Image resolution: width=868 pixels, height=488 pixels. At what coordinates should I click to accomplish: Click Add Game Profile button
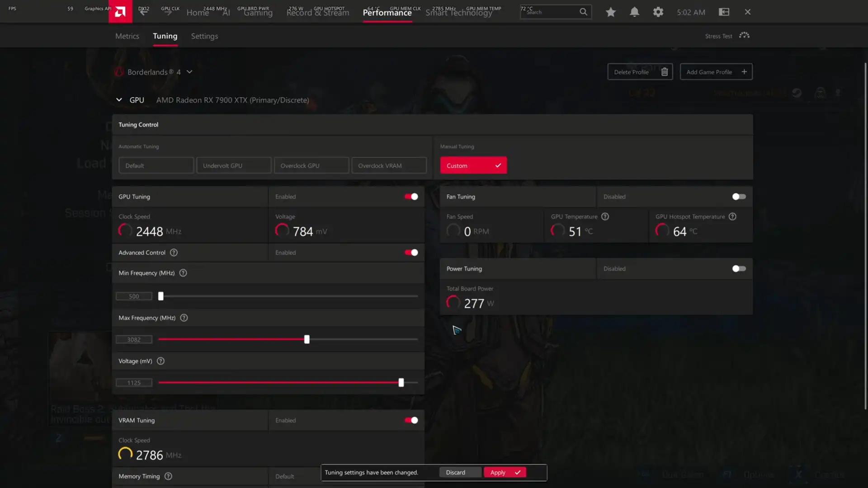tap(716, 72)
